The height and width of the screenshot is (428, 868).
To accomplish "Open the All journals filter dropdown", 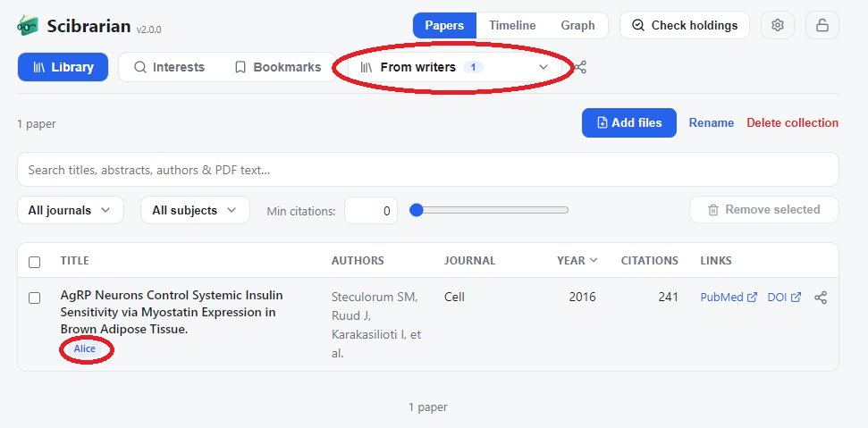I will 71,210.
